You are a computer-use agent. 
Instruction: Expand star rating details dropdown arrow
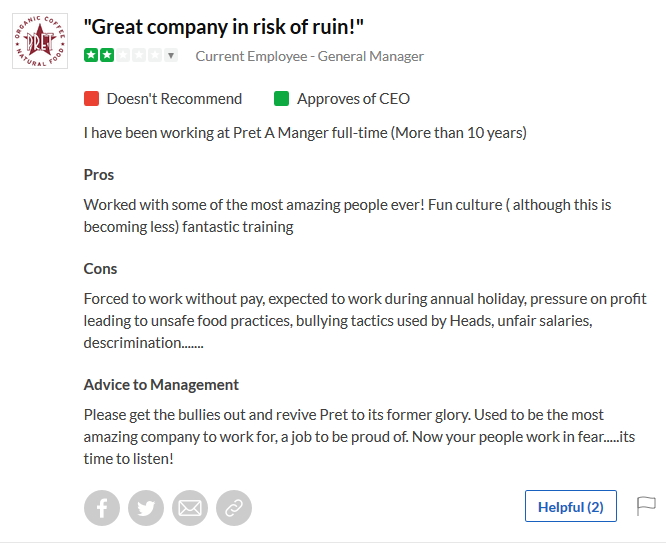170,56
